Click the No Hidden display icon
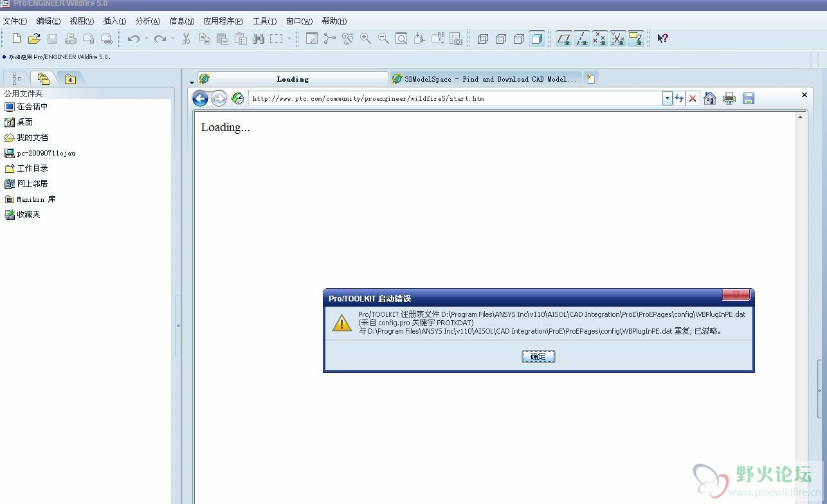This screenshot has height=504, width=827. (519, 39)
